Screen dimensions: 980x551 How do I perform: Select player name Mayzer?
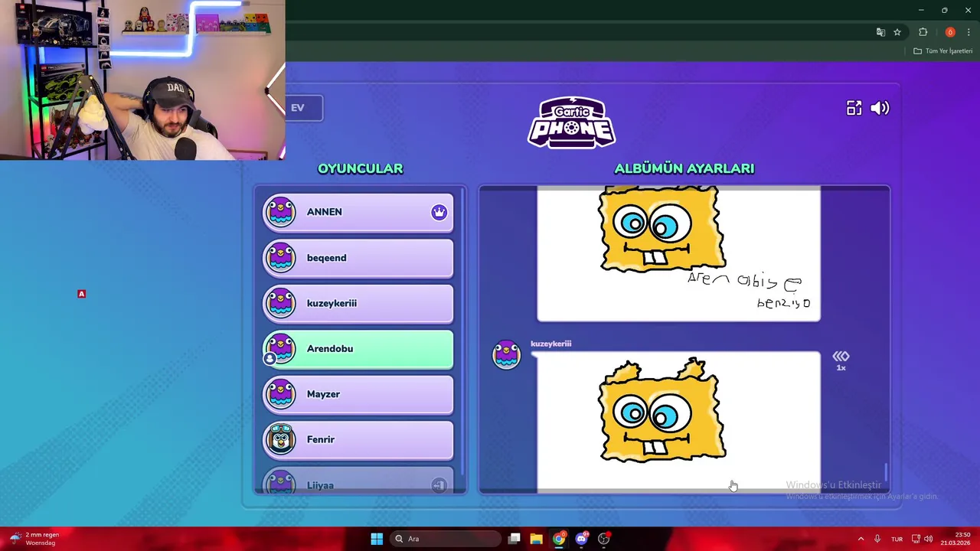pos(323,394)
